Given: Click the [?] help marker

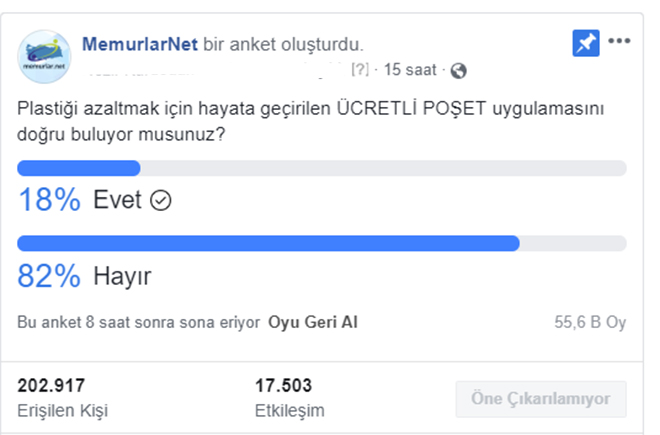Looking at the screenshot, I should pyautogui.click(x=360, y=69).
